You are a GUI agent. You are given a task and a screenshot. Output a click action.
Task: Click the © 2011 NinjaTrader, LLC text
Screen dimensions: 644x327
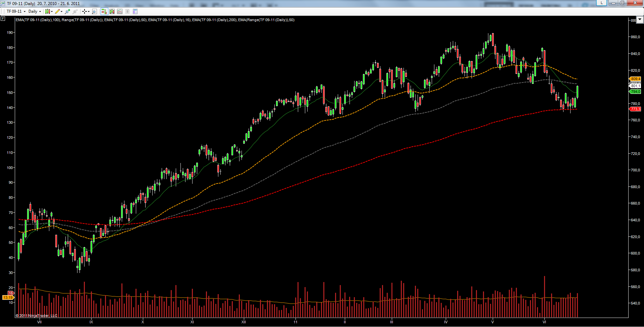37,316
